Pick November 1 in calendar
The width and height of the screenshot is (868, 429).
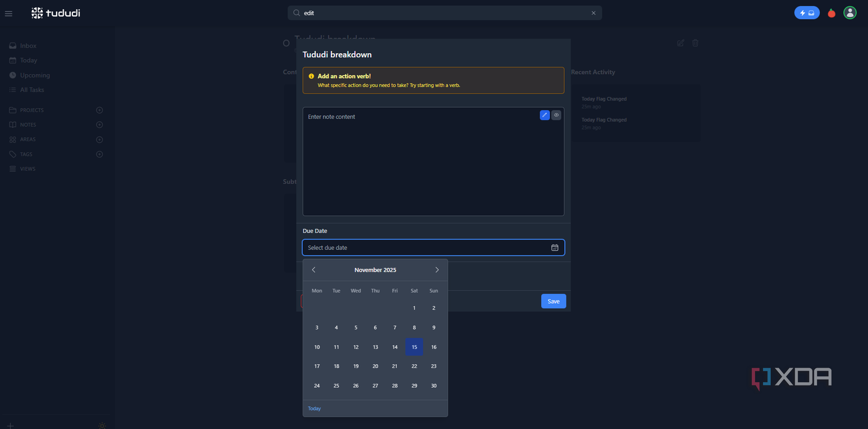pyautogui.click(x=414, y=308)
